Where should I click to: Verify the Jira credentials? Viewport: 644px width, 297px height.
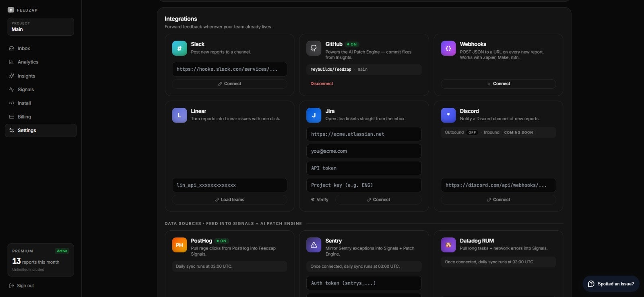point(319,200)
